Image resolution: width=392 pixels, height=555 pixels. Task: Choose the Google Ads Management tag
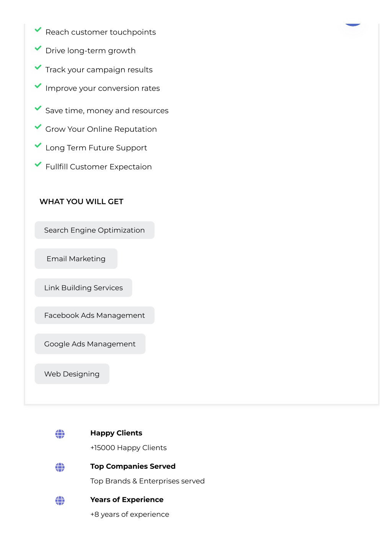90,344
